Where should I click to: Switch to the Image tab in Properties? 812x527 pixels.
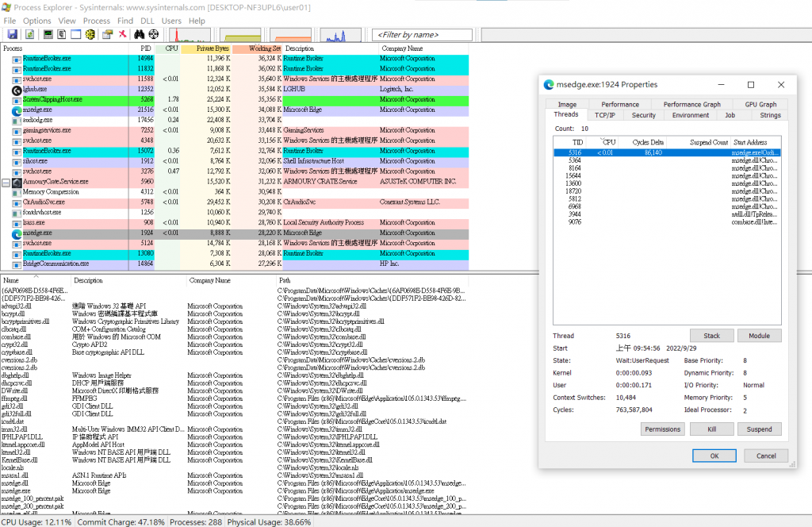[567, 104]
